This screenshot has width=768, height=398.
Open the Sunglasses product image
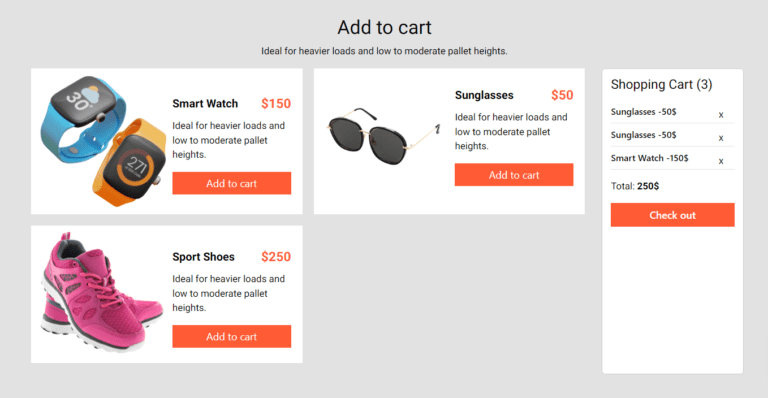[384, 136]
